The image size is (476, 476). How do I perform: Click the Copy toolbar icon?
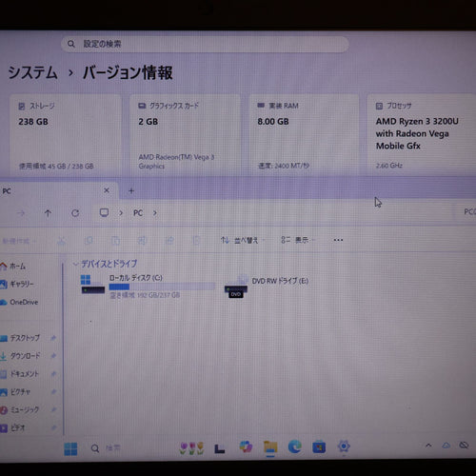tap(89, 241)
